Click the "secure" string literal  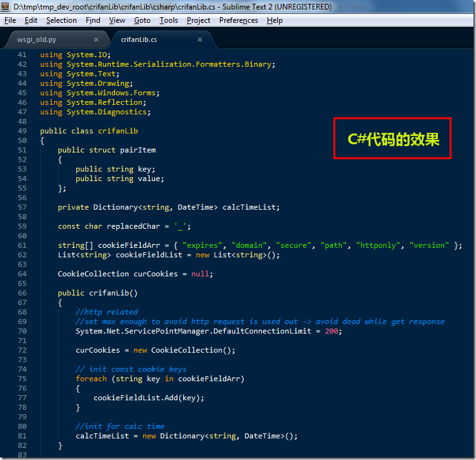tap(294, 245)
